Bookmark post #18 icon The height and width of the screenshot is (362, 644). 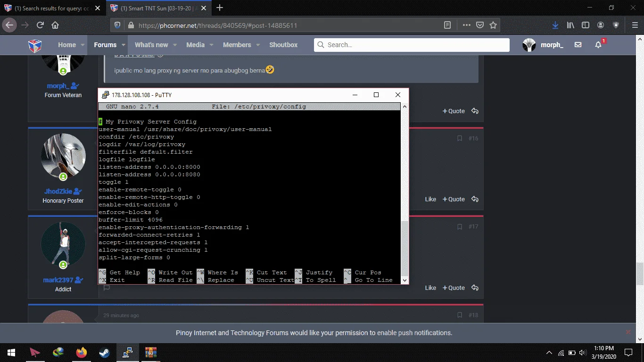click(x=460, y=315)
